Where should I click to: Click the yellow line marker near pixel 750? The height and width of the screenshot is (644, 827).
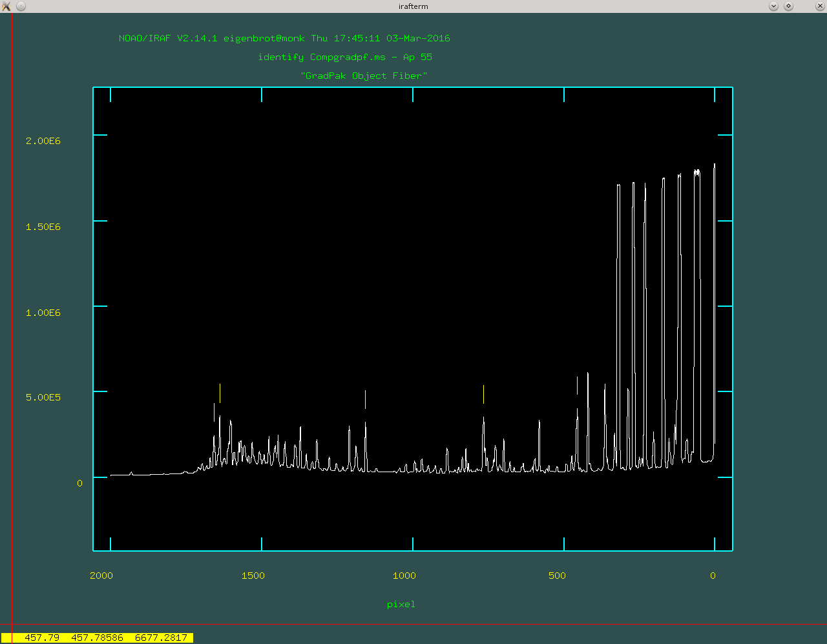(483, 394)
